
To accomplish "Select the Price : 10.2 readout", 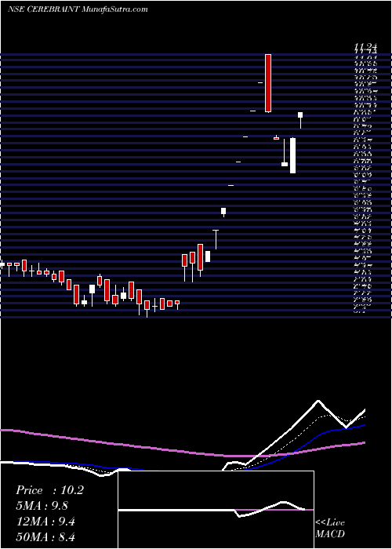I will (49, 490).
